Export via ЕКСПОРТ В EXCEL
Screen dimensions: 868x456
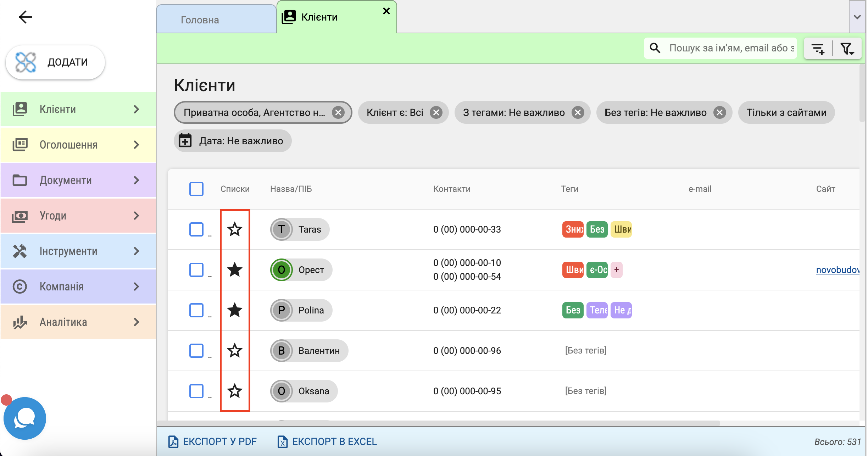coord(327,441)
